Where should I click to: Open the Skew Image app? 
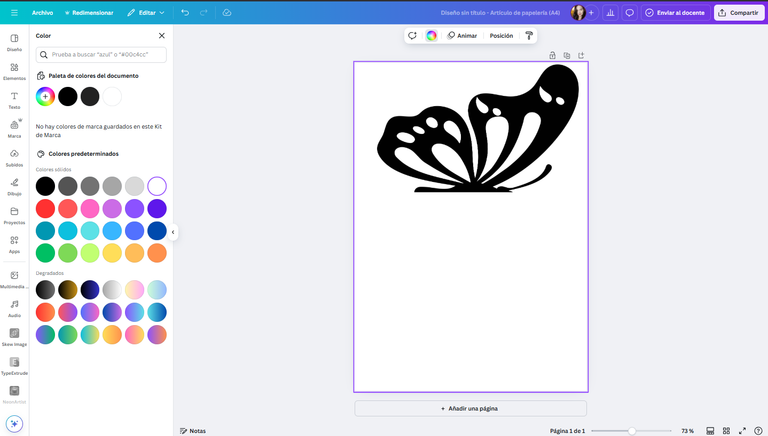pos(14,338)
